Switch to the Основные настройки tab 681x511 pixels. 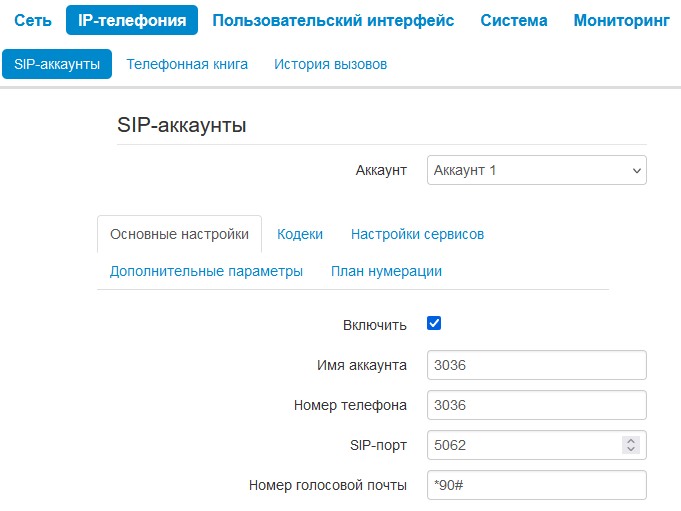tap(179, 234)
